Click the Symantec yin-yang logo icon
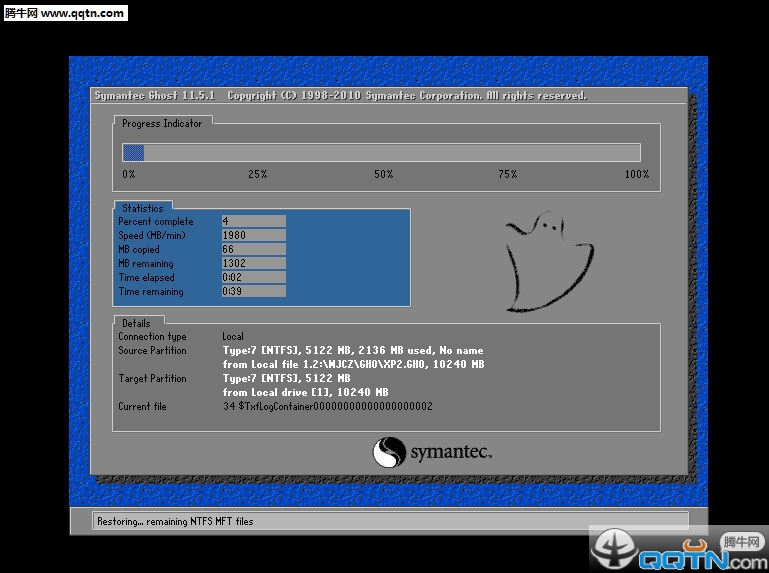The image size is (769, 573). [389, 452]
